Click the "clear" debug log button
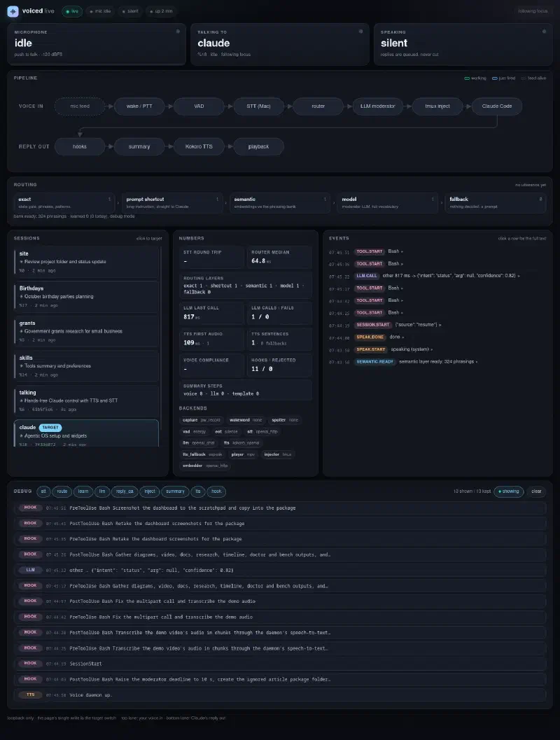This screenshot has height=740, width=560. click(x=536, y=491)
